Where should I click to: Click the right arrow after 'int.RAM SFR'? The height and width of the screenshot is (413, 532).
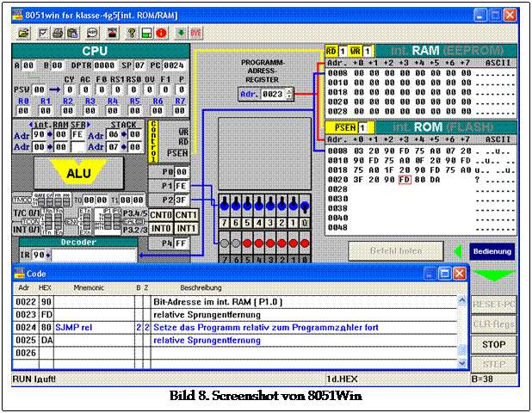pos(88,125)
